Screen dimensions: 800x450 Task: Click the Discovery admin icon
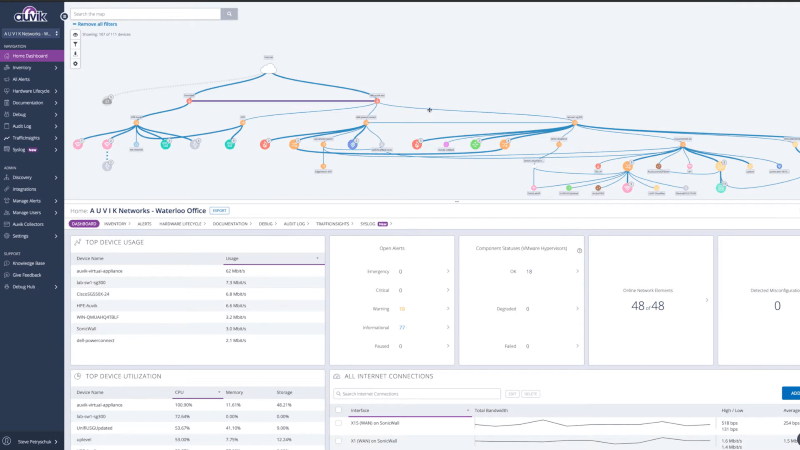pos(7,178)
